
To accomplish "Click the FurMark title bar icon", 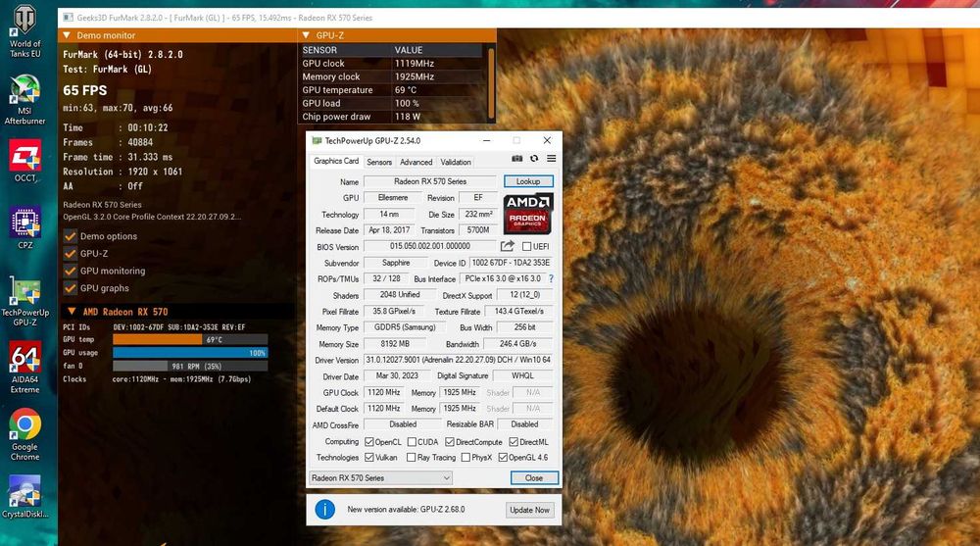I will pyautogui.click(x=68, y=18).
